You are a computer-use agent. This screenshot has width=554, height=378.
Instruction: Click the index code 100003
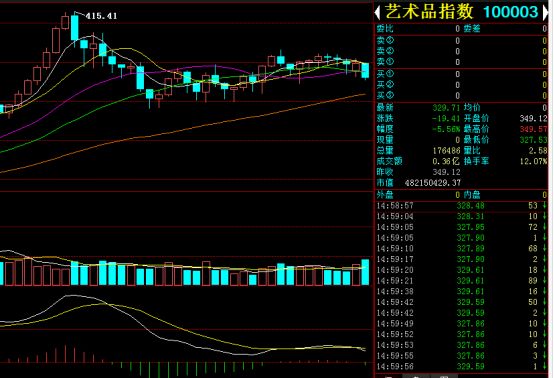(510, 12)
